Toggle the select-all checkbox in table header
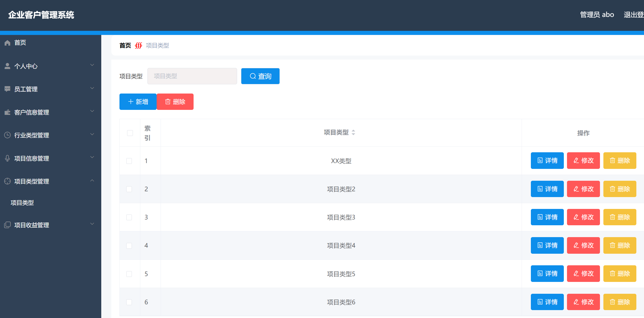644x318 pixels. (130, 133)
